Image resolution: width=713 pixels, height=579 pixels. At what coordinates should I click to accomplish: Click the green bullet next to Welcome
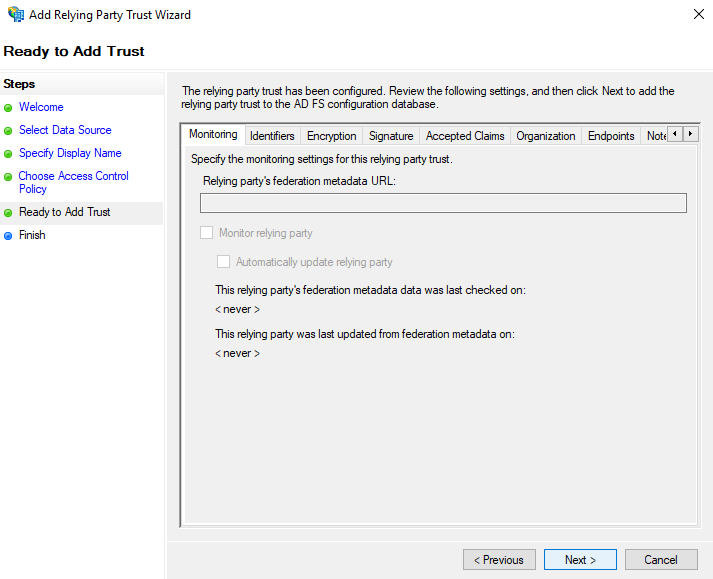coord(8,108)
